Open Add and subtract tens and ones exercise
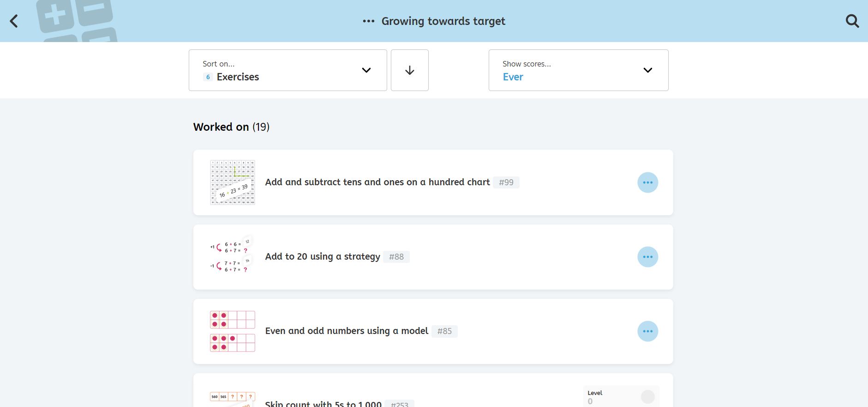This screenshot has height=407, width=868. (x=377, y=182)
